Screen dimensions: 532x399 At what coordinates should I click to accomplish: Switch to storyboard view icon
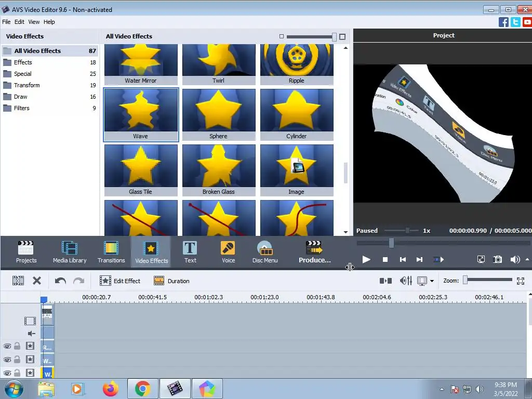click(386, 281)
